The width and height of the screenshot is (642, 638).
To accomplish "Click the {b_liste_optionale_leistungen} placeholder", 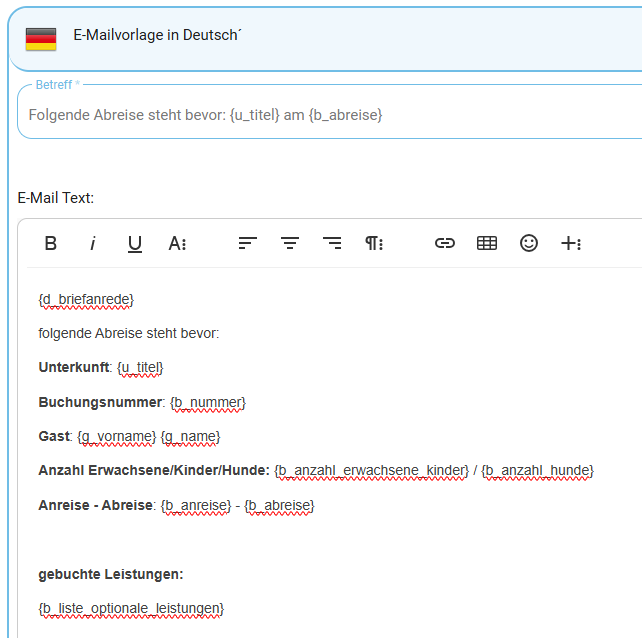I will coord(131,608).
